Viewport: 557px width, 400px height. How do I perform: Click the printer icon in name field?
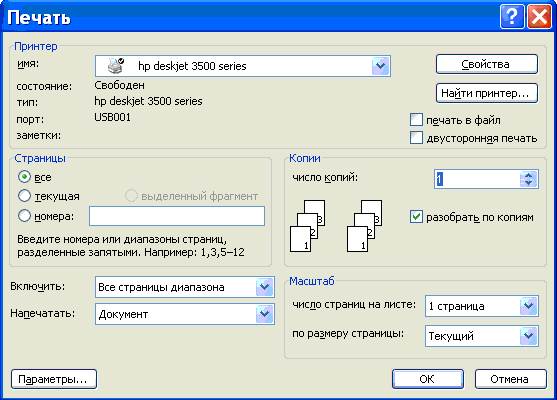coord(116,66)
